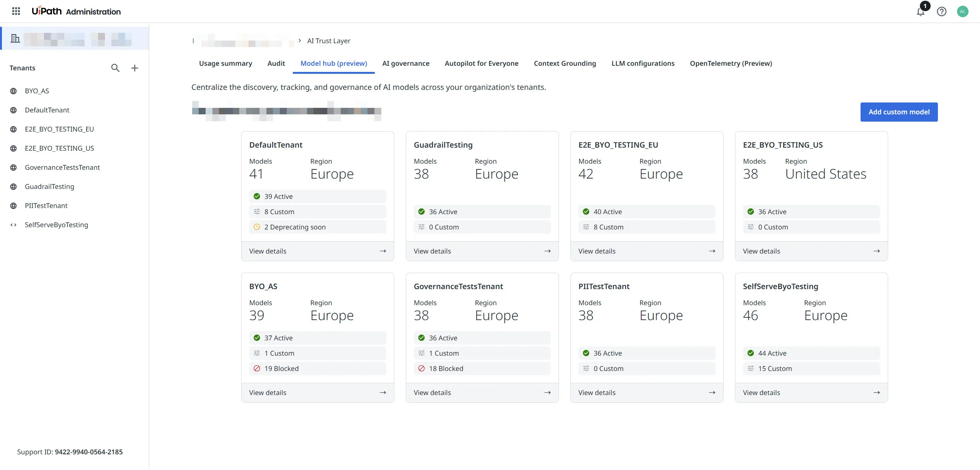Image resolution: width=980 pixels, height=470 pixels.
Task: View details for E2E_BYO_TESTING_US card
Action: pyautogui.click(x=812, y=251)
